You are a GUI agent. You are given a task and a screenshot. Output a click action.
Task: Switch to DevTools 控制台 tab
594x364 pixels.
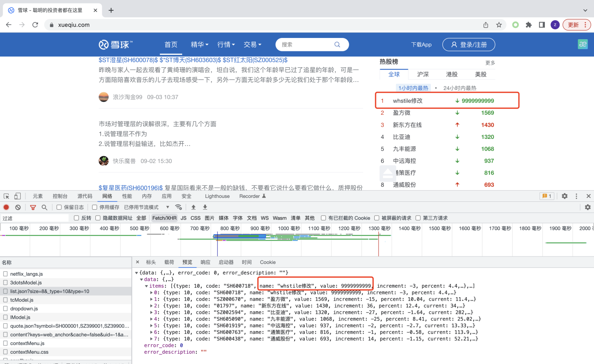(60, 196)
